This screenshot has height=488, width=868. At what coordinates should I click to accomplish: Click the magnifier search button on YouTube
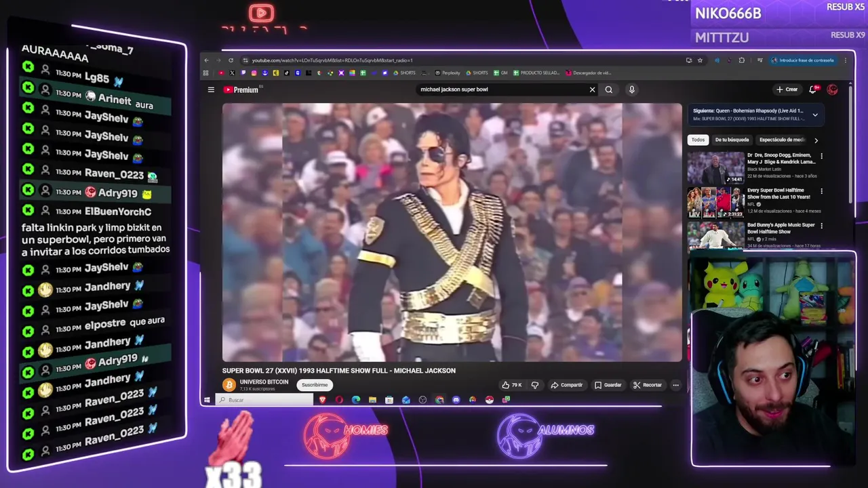(x=609, y=89)
